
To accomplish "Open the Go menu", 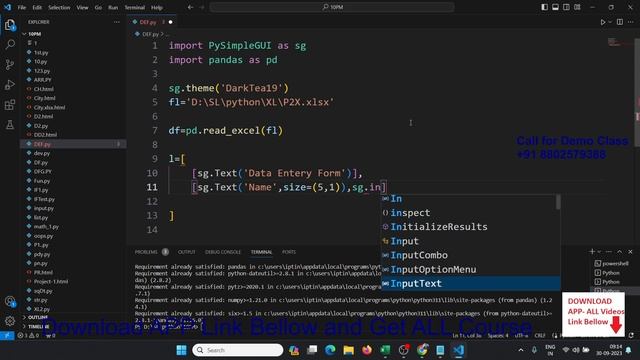I will [98, 7].
